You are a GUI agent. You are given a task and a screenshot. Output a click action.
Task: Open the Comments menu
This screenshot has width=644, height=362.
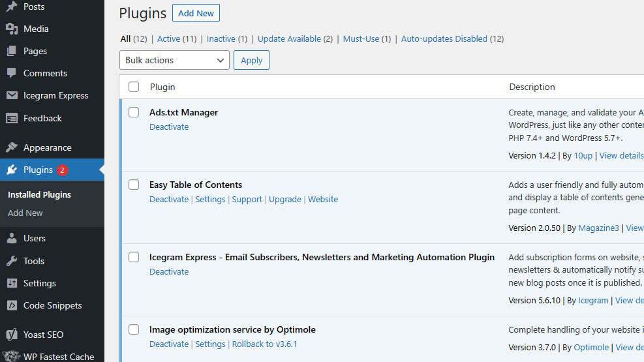[x=45, y=73]
